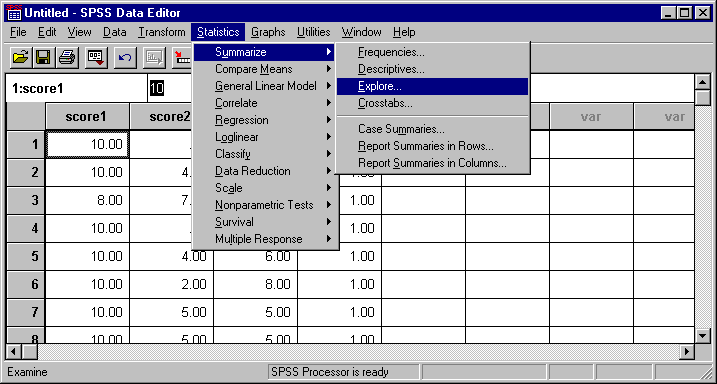The width and height of the screenshot is (717, 384).
Task: Click the score2 column header
Action: [161, 117]
